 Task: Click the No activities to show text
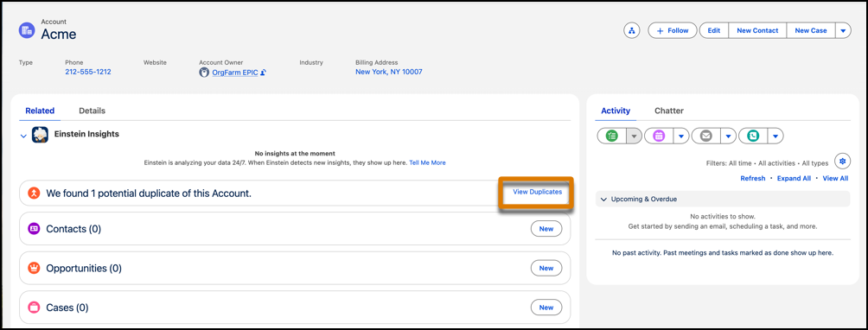tap(723, 217)
